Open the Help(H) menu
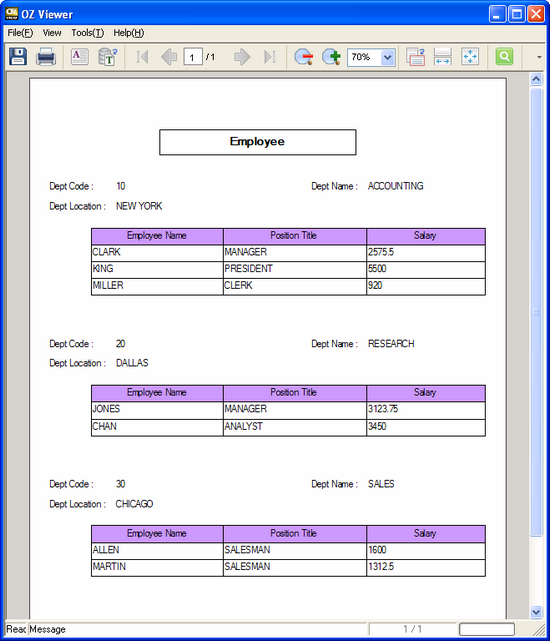Viewport: 550px width, 641px height. [x=129, y=33]
